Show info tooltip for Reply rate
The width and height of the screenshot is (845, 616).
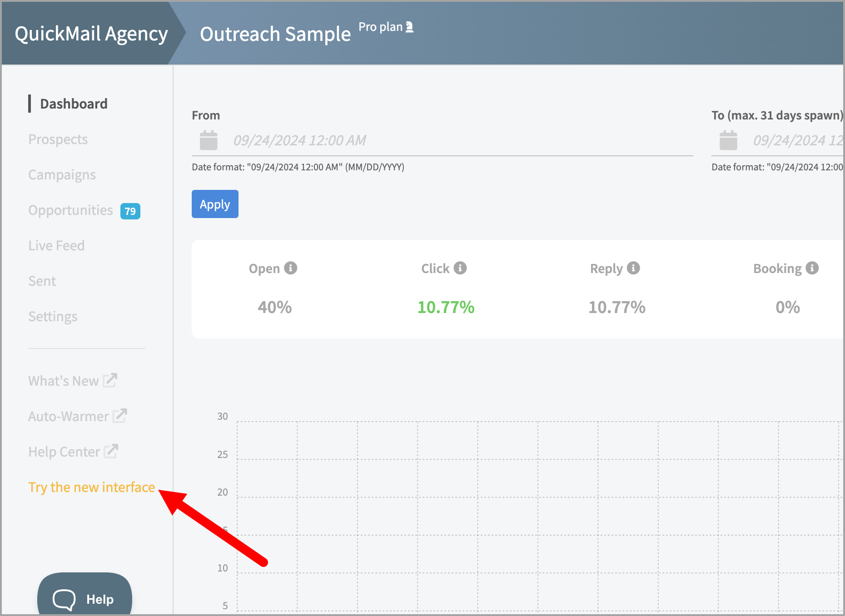pos(633,268)
